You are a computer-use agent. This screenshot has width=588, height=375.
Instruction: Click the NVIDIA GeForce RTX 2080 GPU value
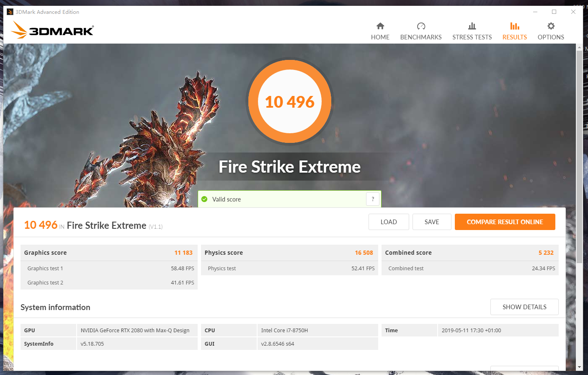click(x=135, y=330)
